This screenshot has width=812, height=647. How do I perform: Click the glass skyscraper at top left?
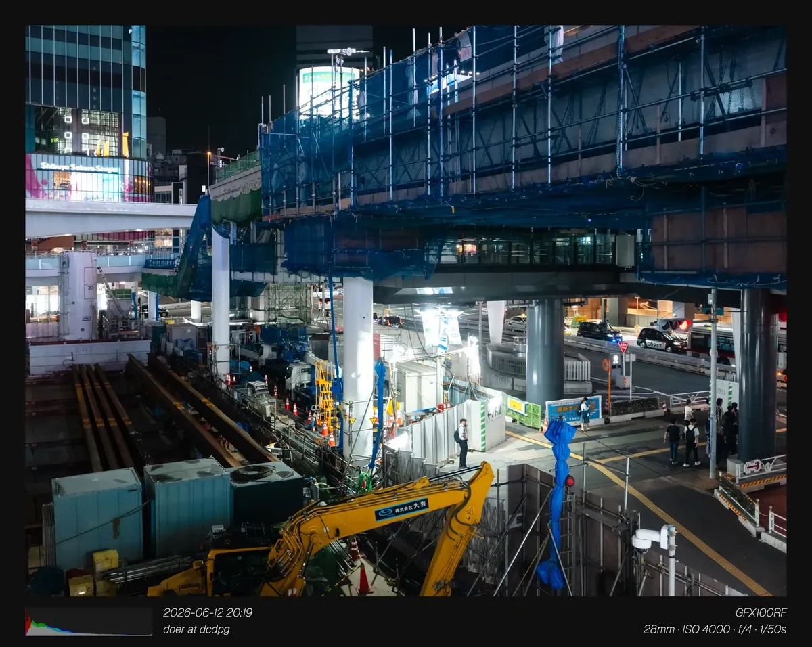pyautogui.click(x=86, y=91)
